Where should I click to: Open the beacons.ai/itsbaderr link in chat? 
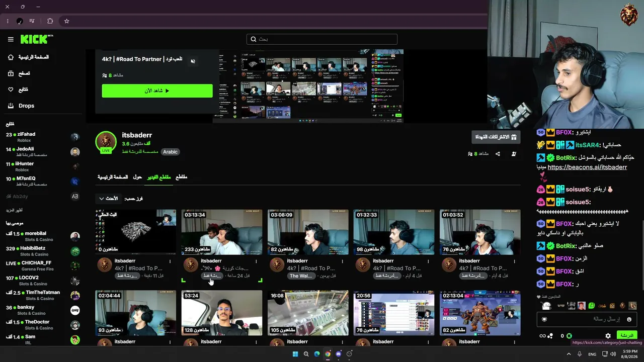click(587, 167)
